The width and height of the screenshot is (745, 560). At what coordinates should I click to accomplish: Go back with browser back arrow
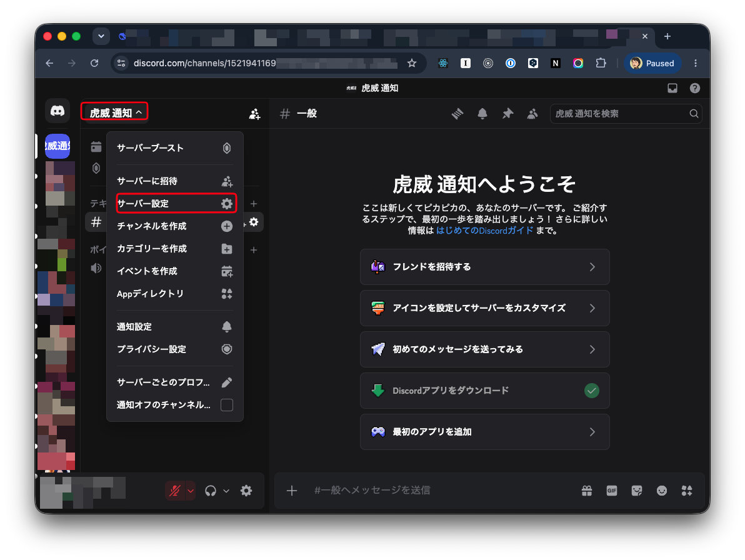49,63
